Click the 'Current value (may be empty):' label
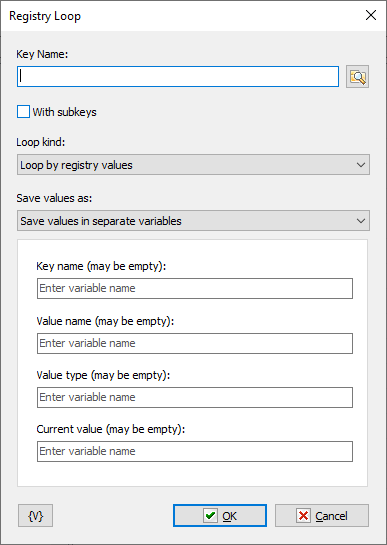This screenshot has height=545, width=387. click(111, 429)
